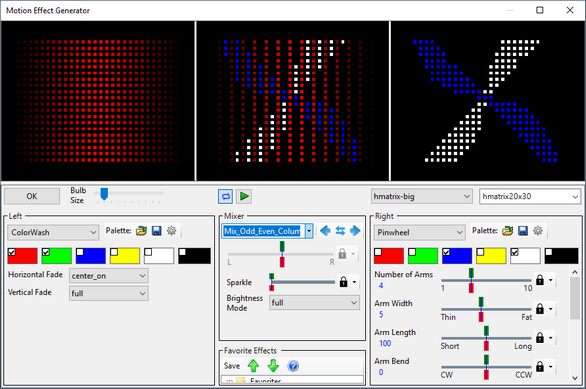Click the green play button
This screenshot has height=389, width=586.
tap(244, 196)
